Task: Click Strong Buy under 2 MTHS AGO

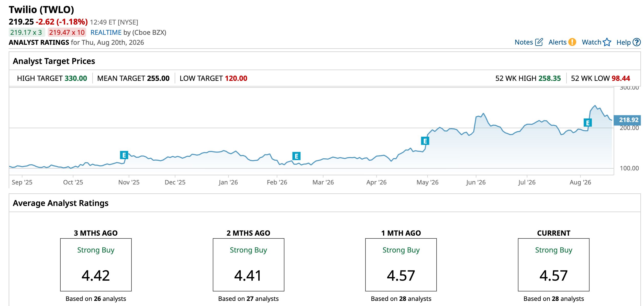Action: 248,250
